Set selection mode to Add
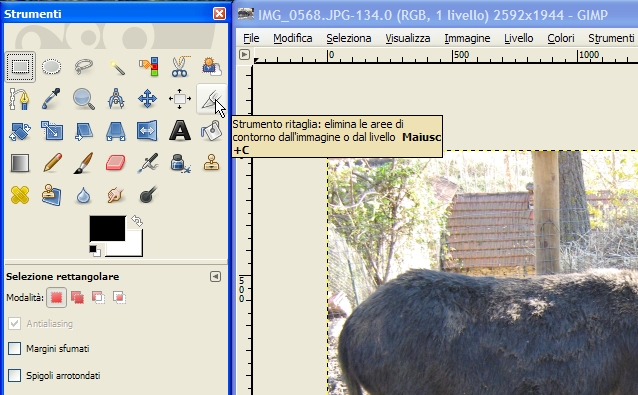The height and width of the screenshot is (395, 638). 77,297
